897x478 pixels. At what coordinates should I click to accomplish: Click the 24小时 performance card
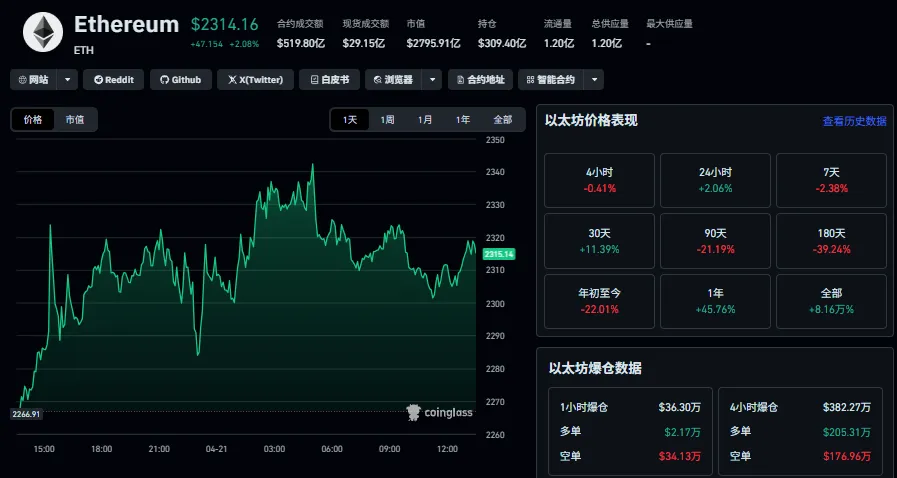715,180
